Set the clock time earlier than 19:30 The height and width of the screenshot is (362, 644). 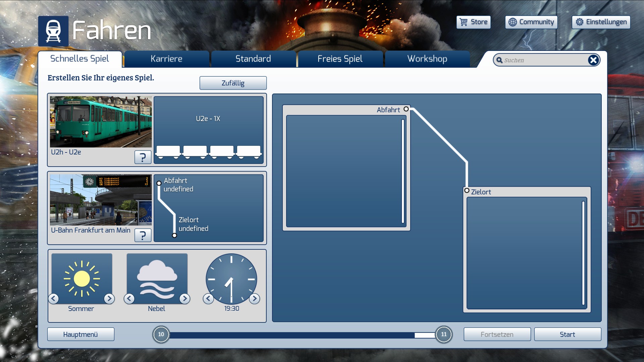point(208,298)
